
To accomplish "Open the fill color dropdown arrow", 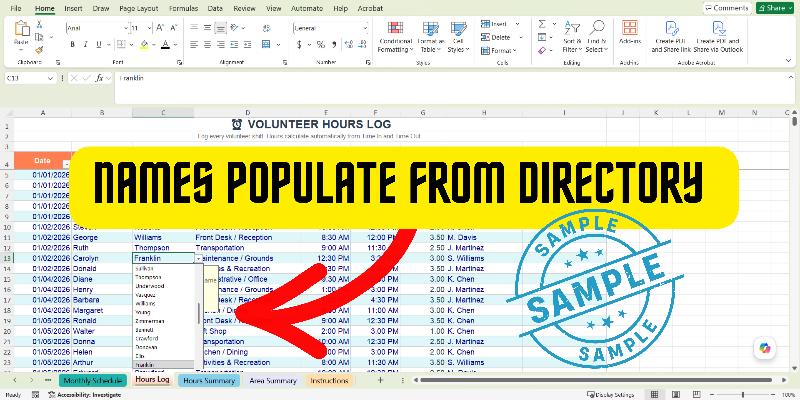I will tap(154, 44).
